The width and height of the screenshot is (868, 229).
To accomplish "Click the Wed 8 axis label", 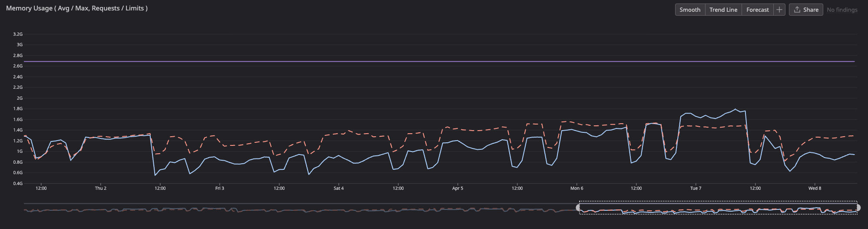I will click(x=815, y=188).
